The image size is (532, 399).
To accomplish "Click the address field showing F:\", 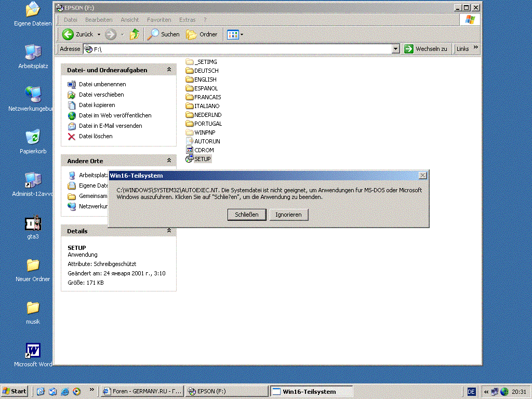I will click(237, 49).
